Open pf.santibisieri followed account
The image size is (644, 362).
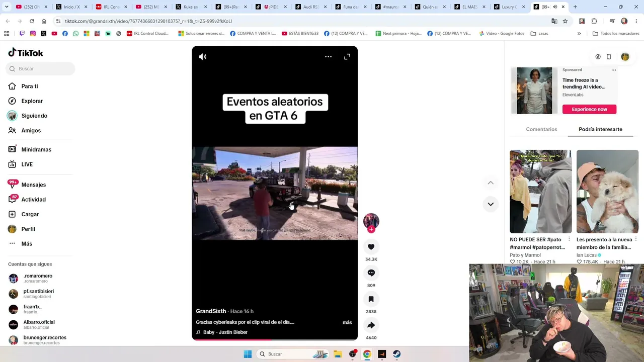pos(38,294)
